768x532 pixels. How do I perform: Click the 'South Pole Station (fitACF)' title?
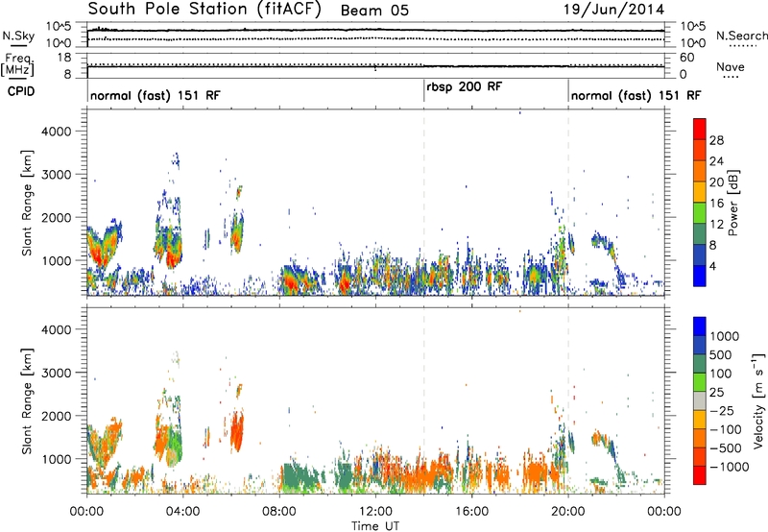(x=204, y=10)
